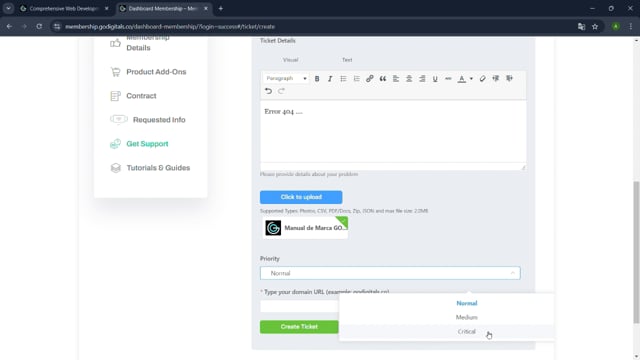
Task: Apply blockquote formatting
Action: coord(382,78)
